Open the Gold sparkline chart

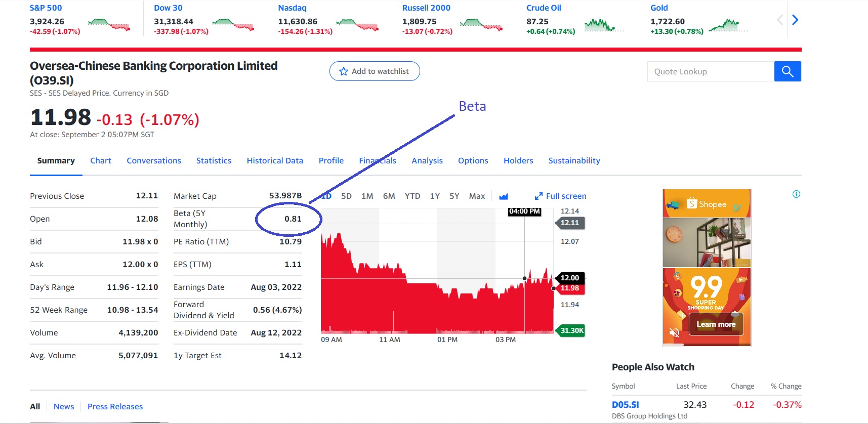(x=728, y=25)
